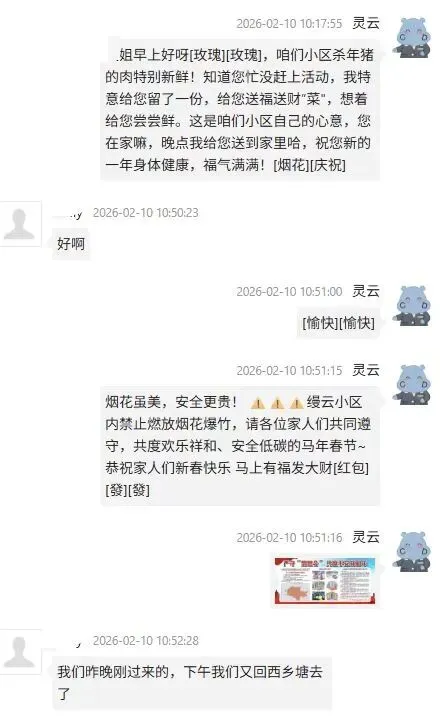Click the timestamp 2026-02-10 10:50:23
The height and width of the screenshot is (721, 440).
tap(146, 213)
